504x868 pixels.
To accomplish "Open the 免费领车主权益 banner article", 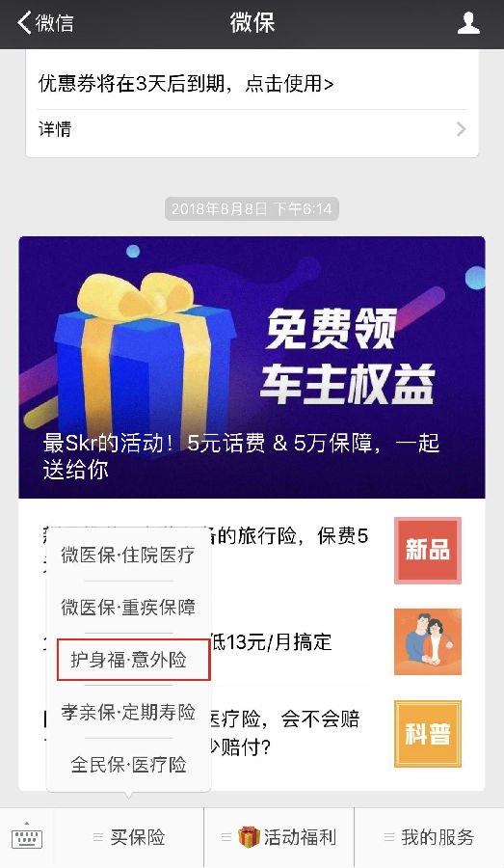I will [252, 367].
